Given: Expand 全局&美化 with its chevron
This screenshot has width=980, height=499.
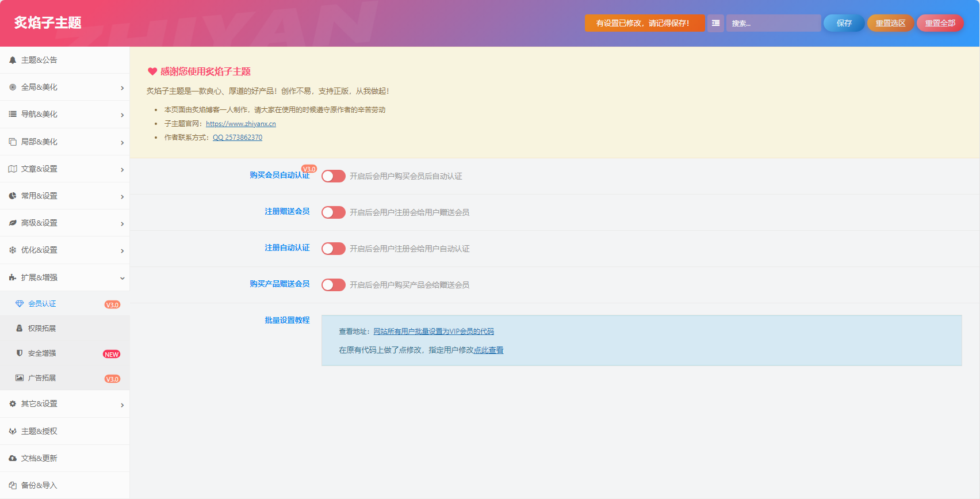Looking at the screenshot, I should 122,88.
